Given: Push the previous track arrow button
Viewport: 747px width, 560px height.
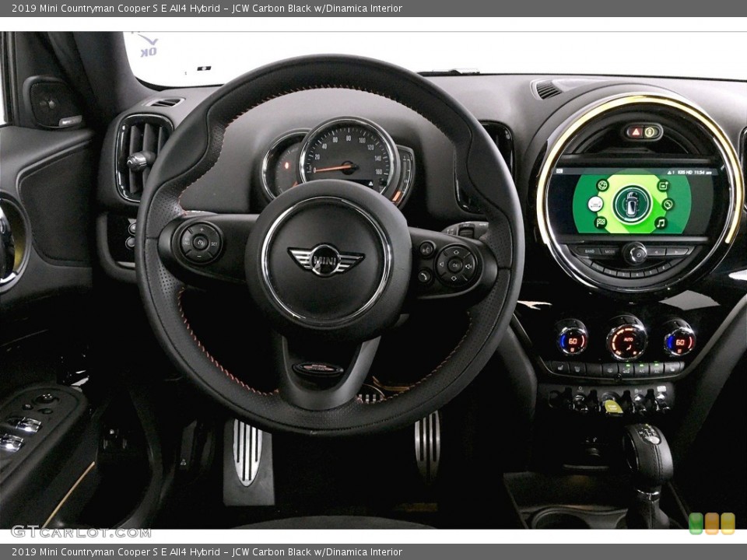Looking at the screenshot, I should 656,251.
